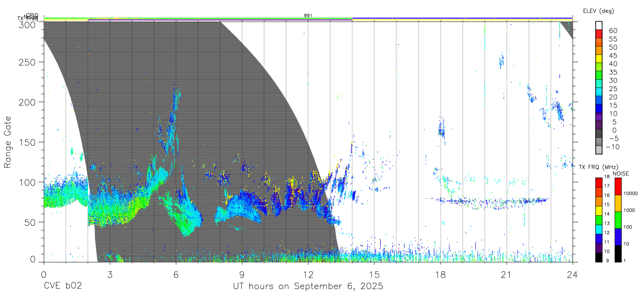This screenshot has width=644, height=297.
Task: Click the '12' hour tick on time axis
Action: click(308, 274)
